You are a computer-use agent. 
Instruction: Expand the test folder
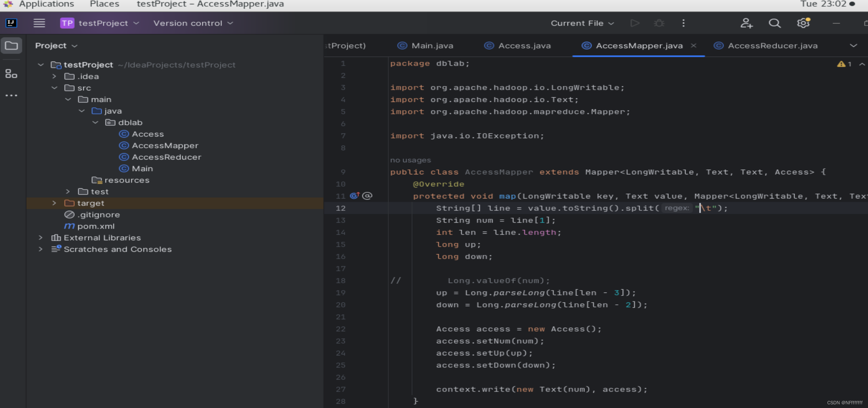(68, 191)
